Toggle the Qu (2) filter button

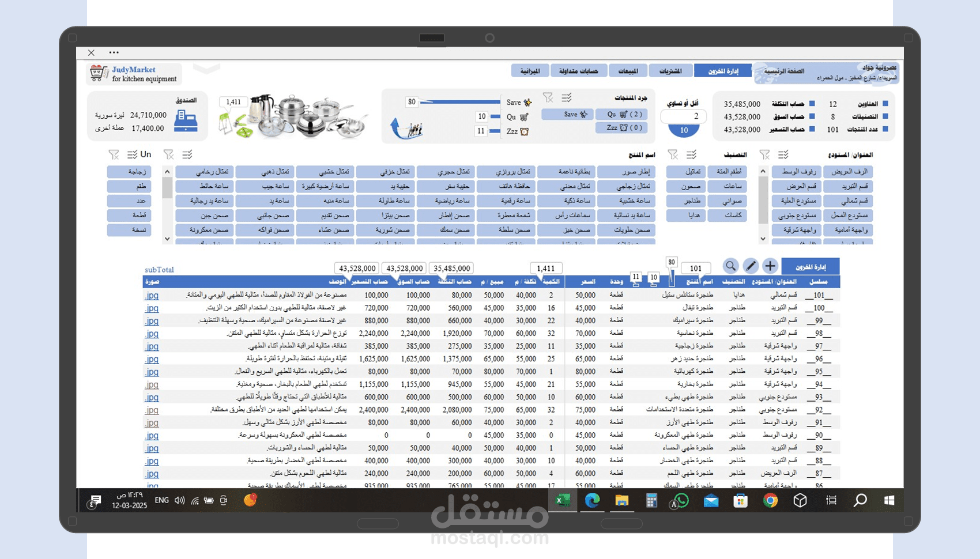click(623, 115)
